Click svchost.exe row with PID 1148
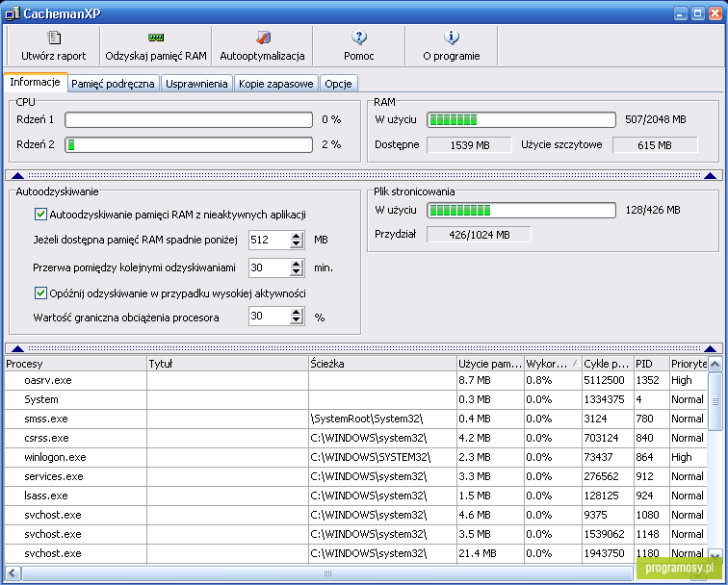 [355, 534]
